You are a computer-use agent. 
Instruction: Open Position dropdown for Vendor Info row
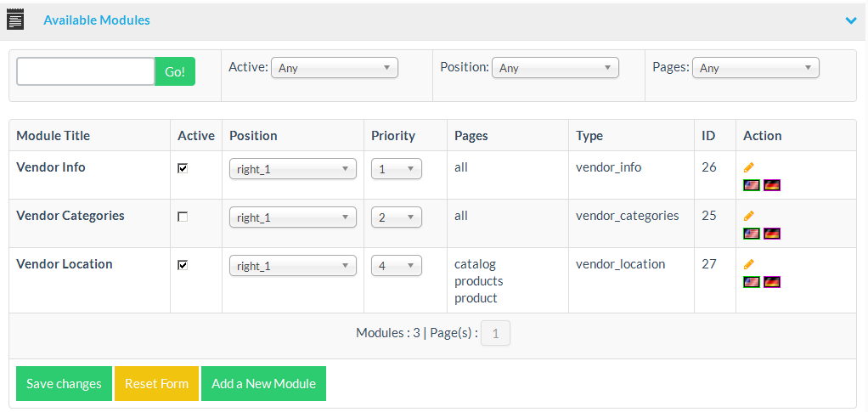pyautogui.click(x=293, y=169)
